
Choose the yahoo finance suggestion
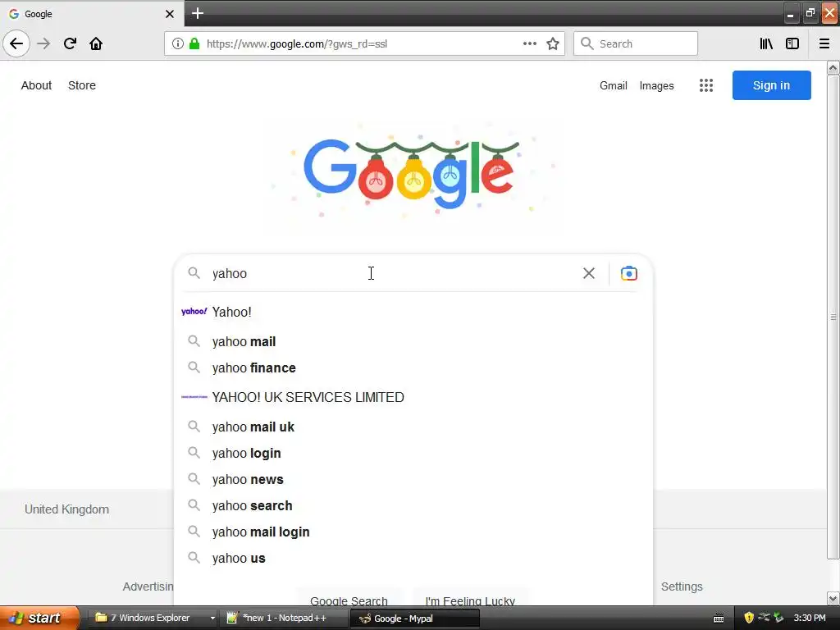click(x=413, y=367)
